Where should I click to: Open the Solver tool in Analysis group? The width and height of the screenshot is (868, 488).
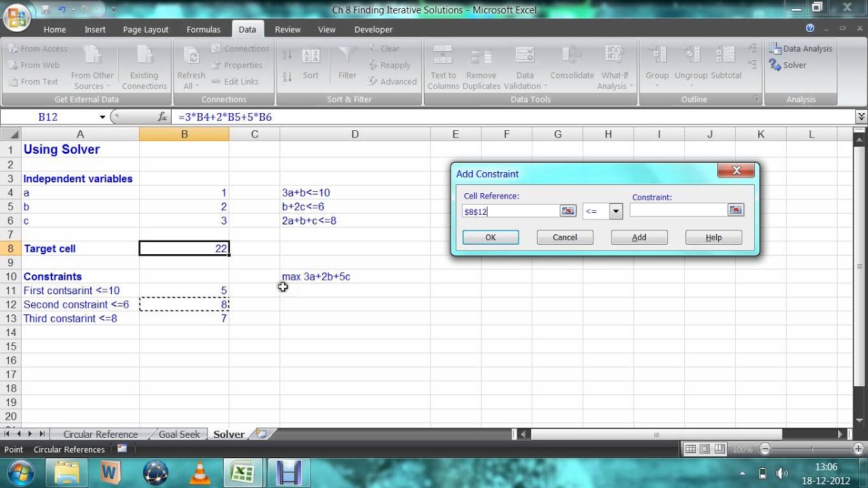(787, 65)
